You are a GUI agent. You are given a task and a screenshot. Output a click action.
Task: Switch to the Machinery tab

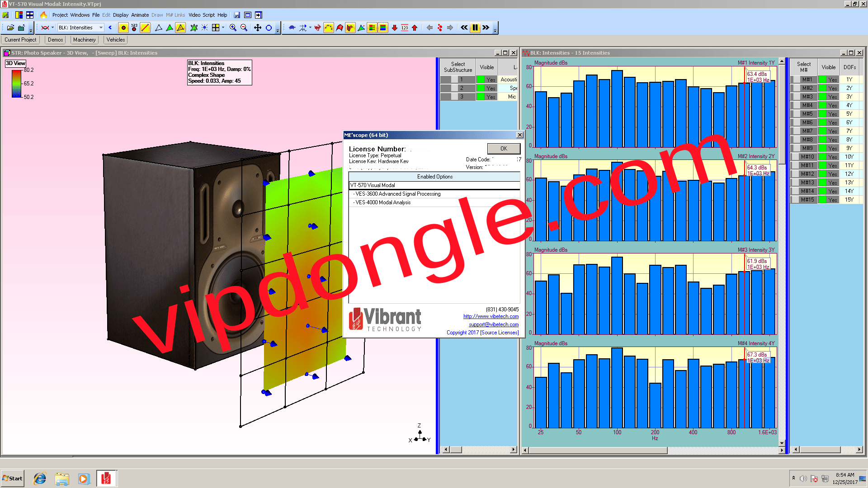point(84,40)
